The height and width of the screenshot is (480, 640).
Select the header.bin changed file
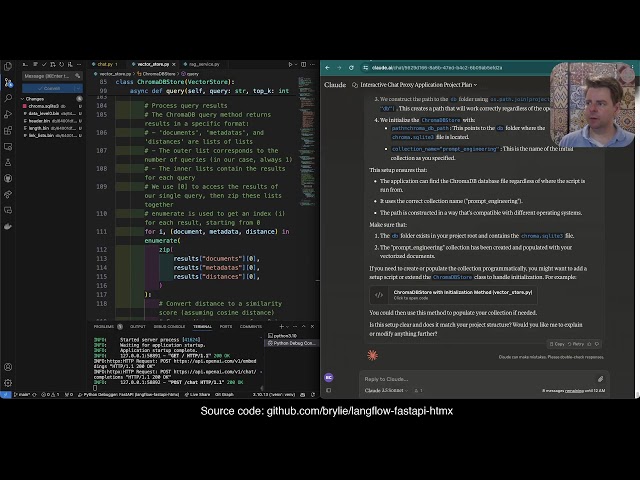52,121
